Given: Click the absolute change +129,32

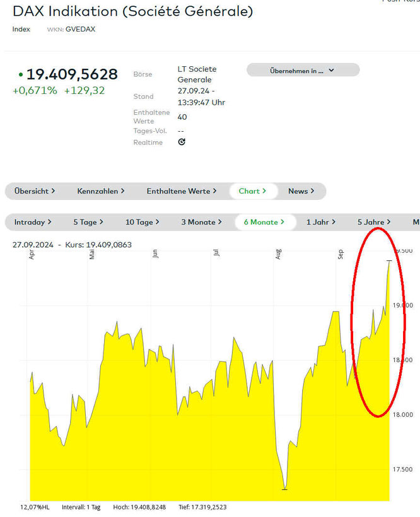Looking at the screenshot, I should (x=85, y=90).
